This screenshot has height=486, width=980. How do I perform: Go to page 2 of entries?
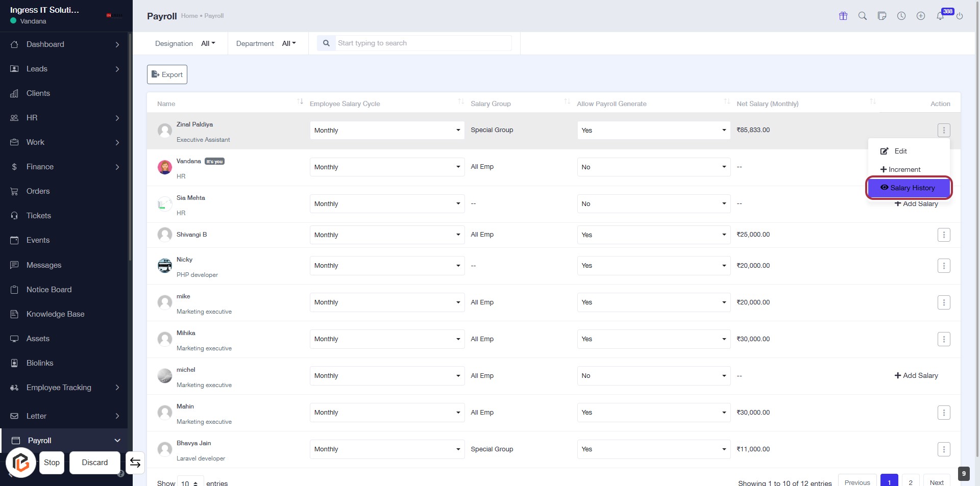tap(911, 482)
